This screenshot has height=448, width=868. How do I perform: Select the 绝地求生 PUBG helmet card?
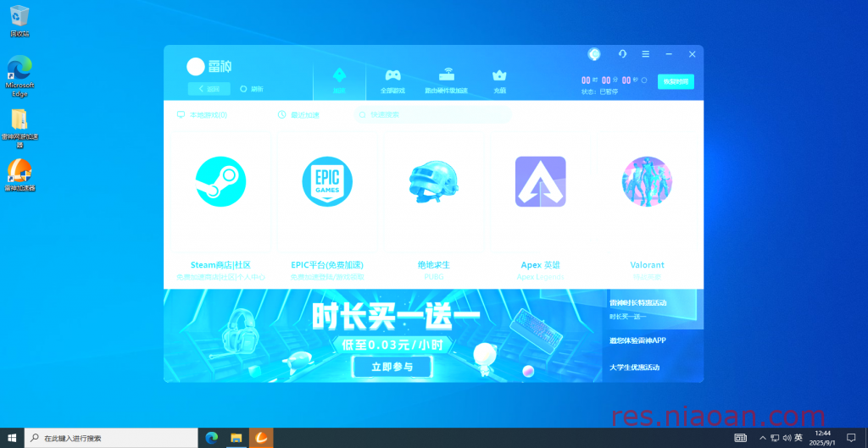tap(434, 206)
